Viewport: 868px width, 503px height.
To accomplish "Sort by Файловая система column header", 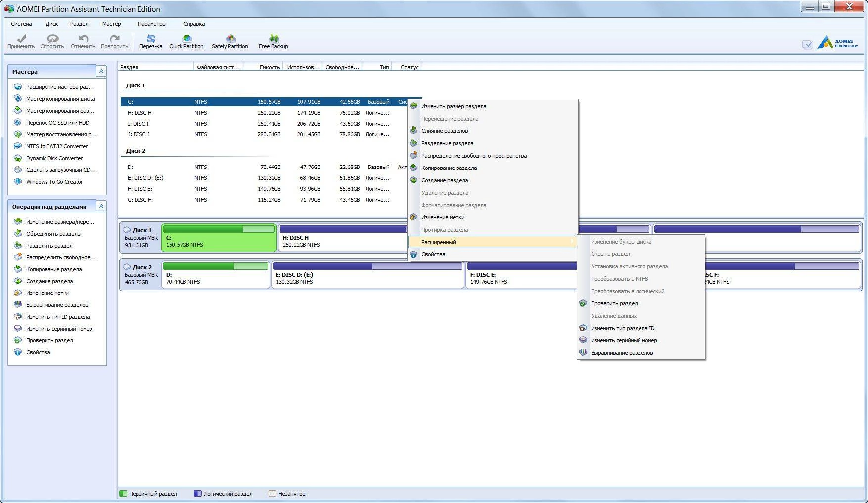I will click(219, 67).
